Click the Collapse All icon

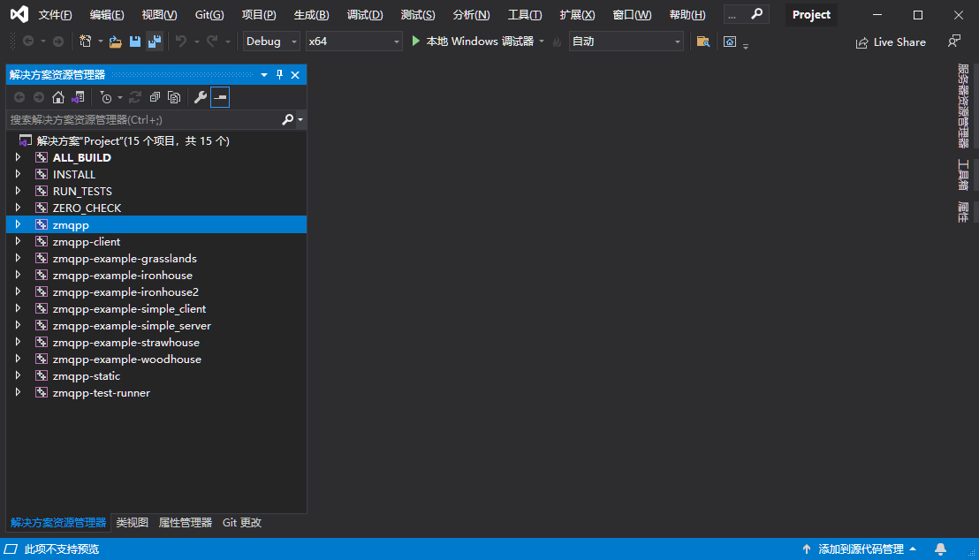pos(155,97)
